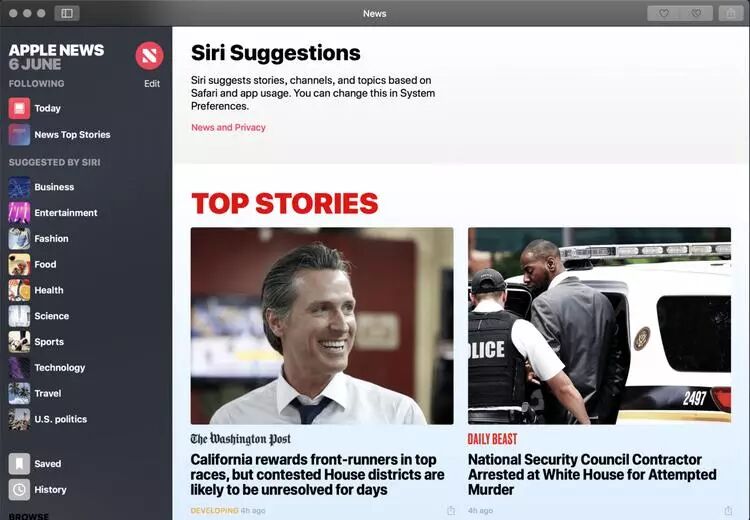
Task: Select the Food topic icon
Action: (19, 265)
